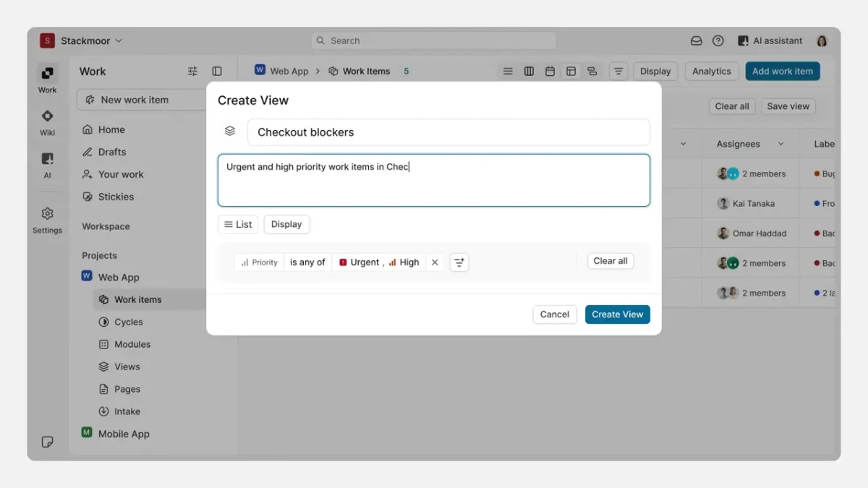Image resolution: width=868 pixels, height=488 pixels.
Task: Switch to the Gantt timeline layout icon
Action: [592, 72]
